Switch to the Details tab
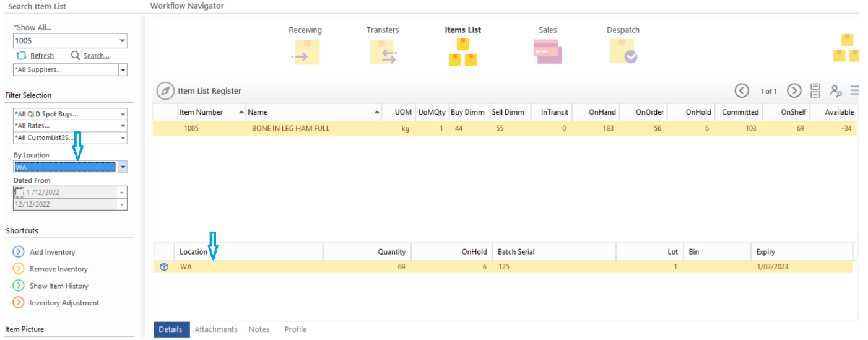This screenshot has height=340, width=868. point(171,329)
